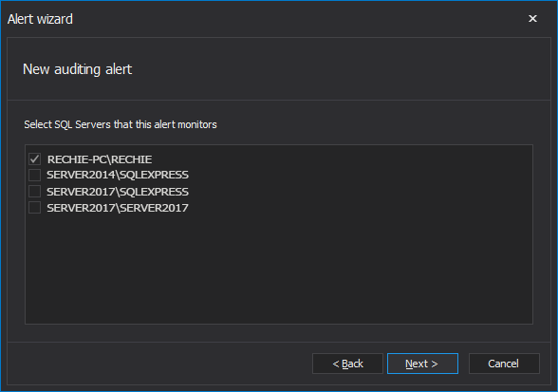Pick the SERVER2017\SERVER2017 list entry
Image resolution: width=558 pixels, height=392 pixels.
pyautogui.click(x=118, y=208)
